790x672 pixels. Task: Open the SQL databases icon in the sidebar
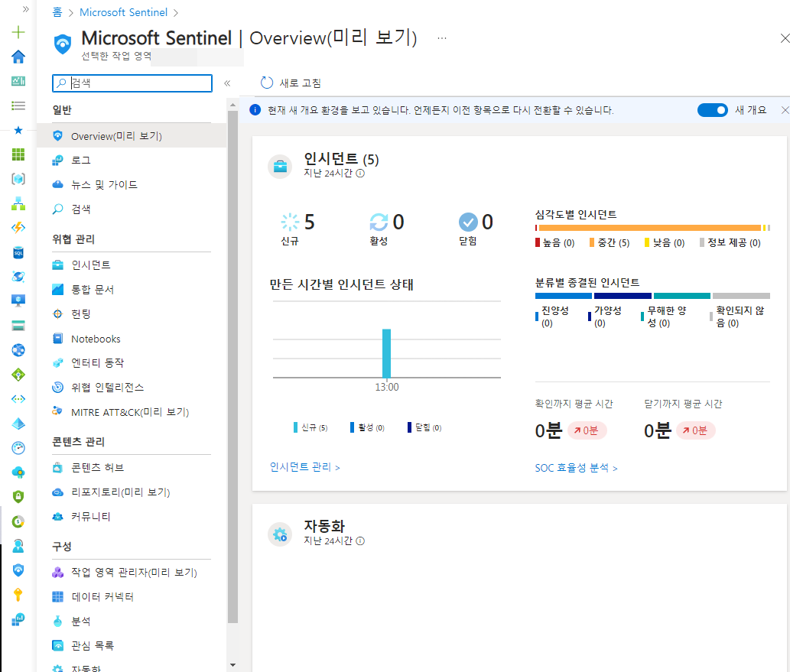click(18, 252)
